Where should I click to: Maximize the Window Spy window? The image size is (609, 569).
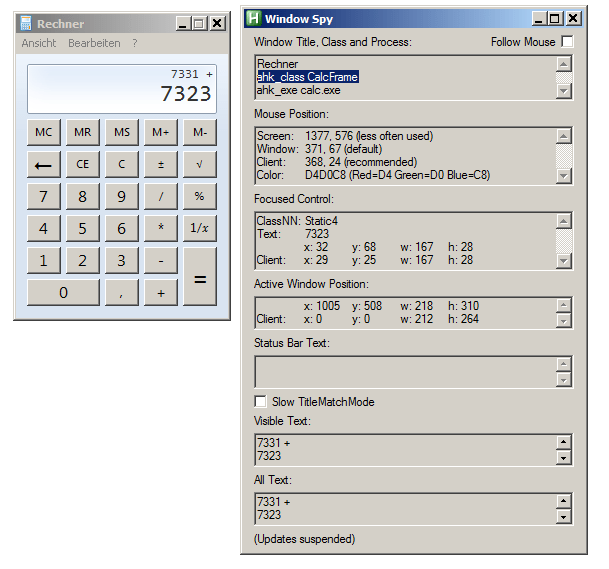[554, 18]
